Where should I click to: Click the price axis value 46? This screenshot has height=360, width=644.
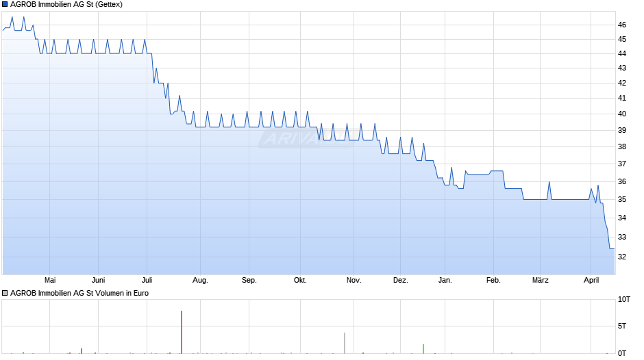622,25
